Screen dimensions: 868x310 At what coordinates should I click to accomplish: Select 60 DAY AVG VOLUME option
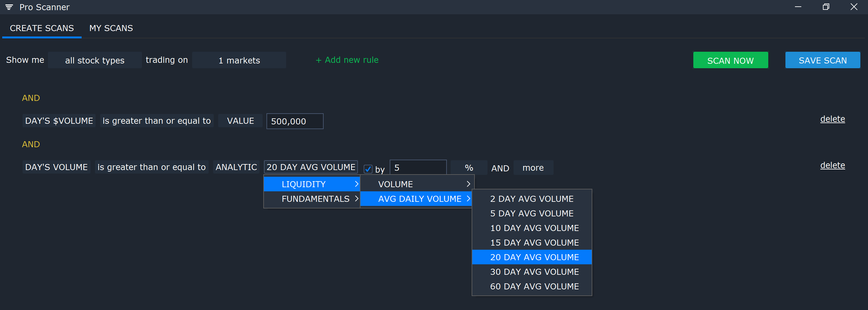535,286
